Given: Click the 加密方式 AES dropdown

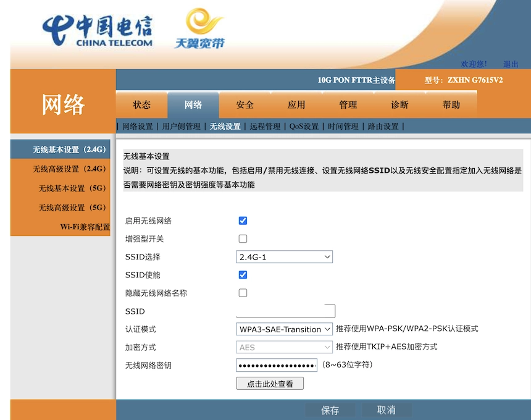Looking at the screenshot, I should click(284, 347).
